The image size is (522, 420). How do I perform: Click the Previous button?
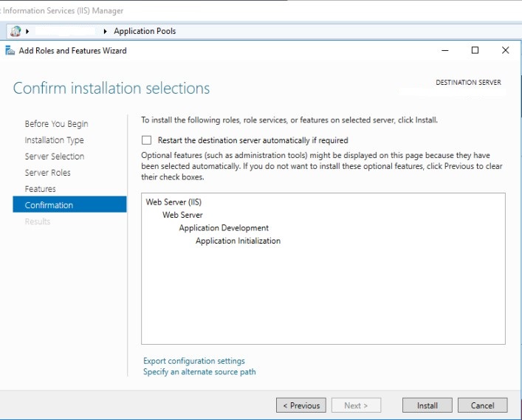(x=301, y=405)
